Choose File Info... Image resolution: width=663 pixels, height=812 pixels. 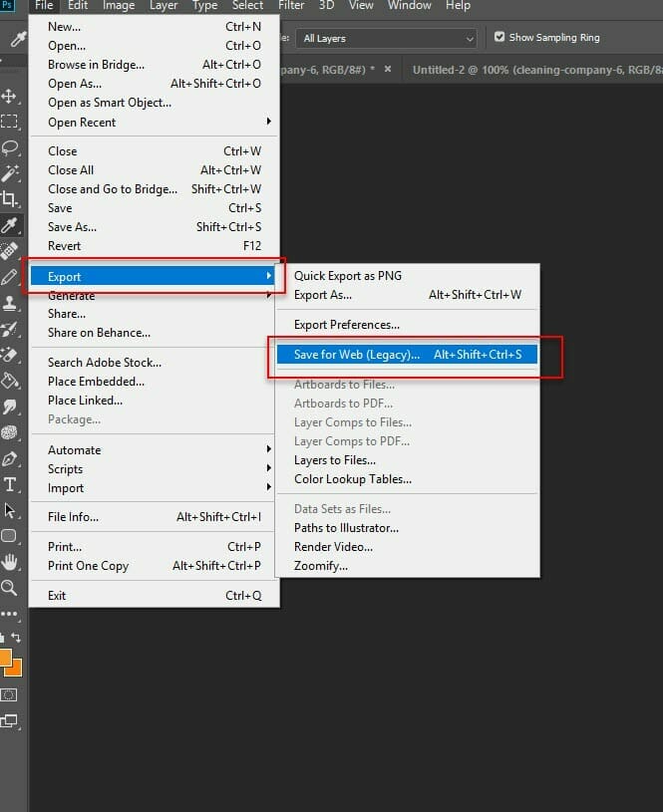153,517
